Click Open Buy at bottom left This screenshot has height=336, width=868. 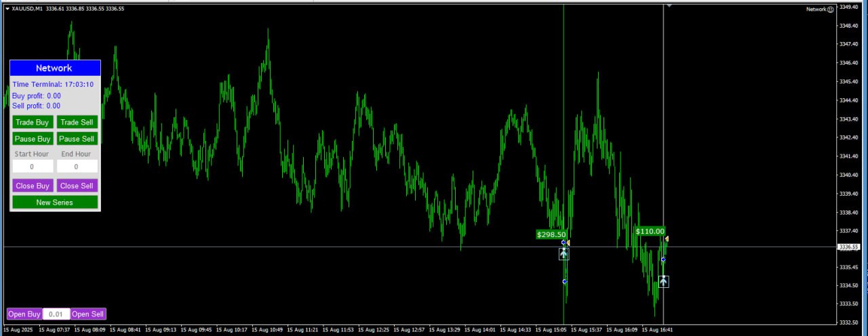pyautogui.click(x=24, y=314)
